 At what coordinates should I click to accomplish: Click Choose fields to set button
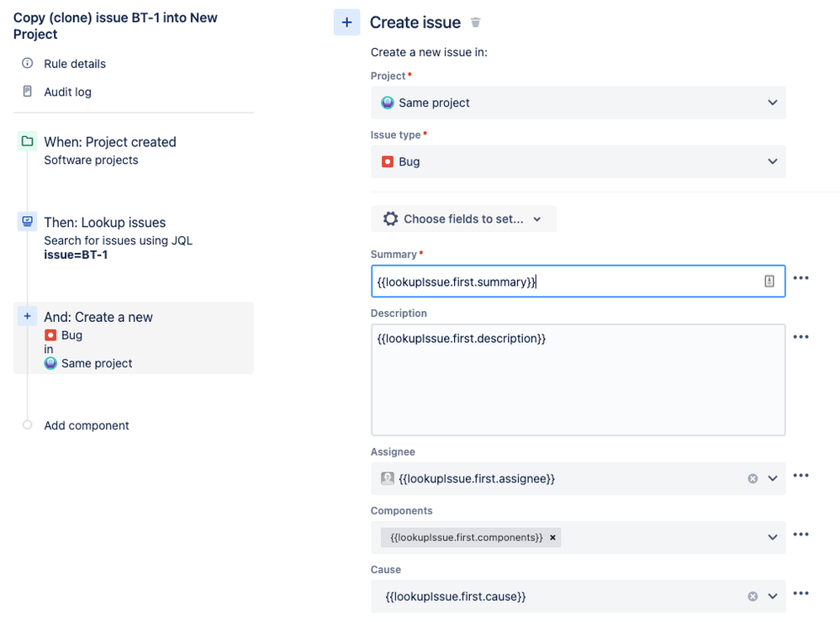pyautogui.click(x=463, y=219)
